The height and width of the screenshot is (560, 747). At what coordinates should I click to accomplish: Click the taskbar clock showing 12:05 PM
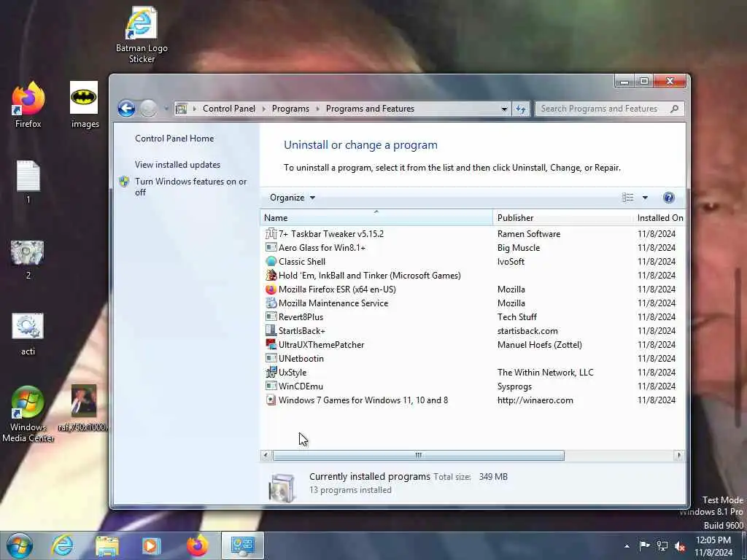coord(713,546)
